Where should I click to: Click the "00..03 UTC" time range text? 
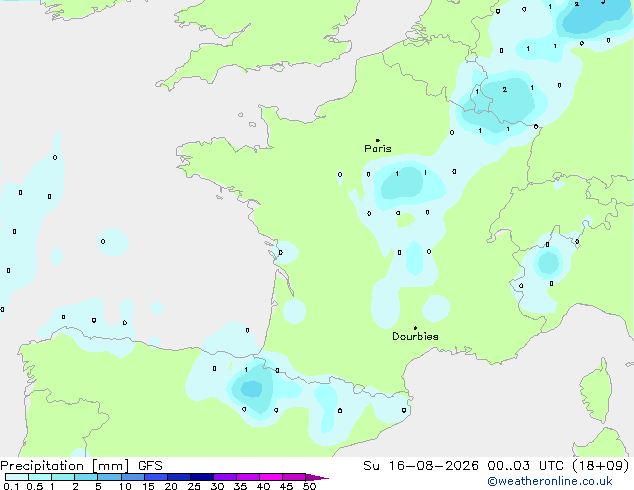pyautogui.click(x=525, y=466)
